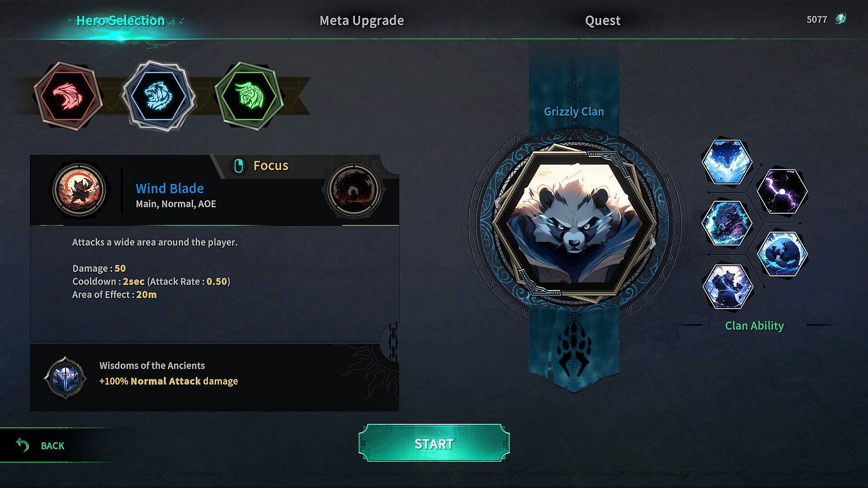Select the blue orb bear ability

tap(782, 253)
